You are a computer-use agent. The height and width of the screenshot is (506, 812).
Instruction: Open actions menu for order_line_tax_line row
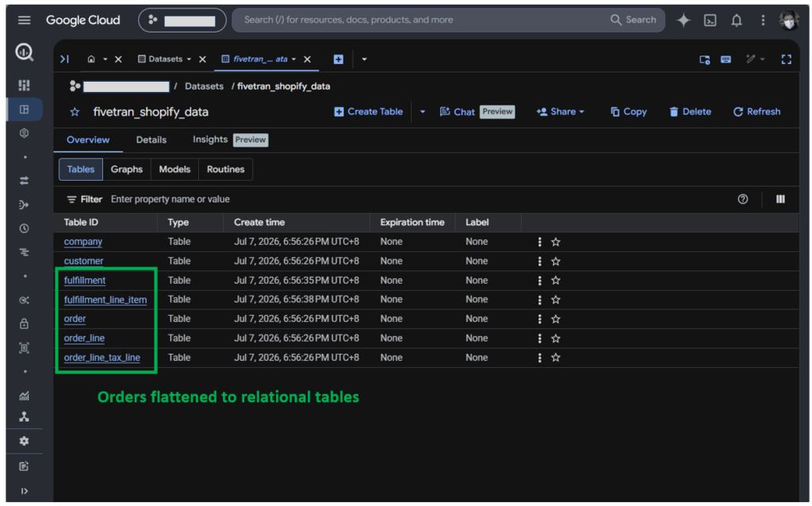[539, 358]
